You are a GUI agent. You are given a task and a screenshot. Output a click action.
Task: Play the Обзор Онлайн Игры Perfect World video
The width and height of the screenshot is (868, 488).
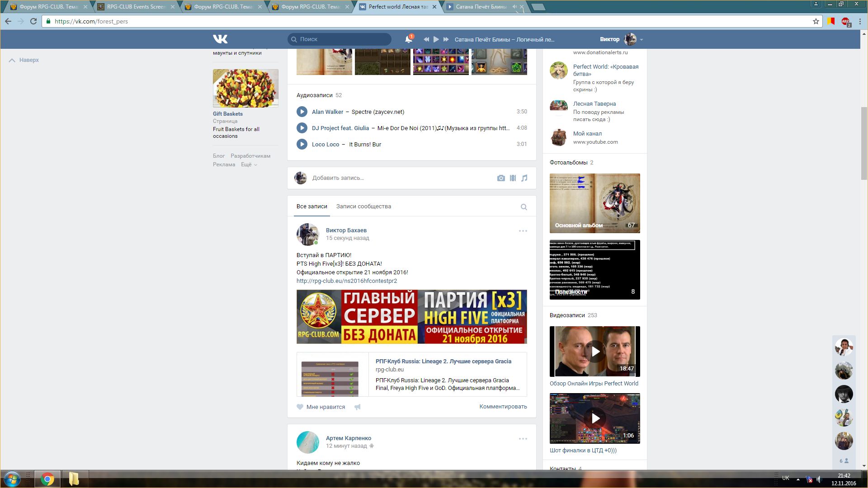tap(595, 352)
